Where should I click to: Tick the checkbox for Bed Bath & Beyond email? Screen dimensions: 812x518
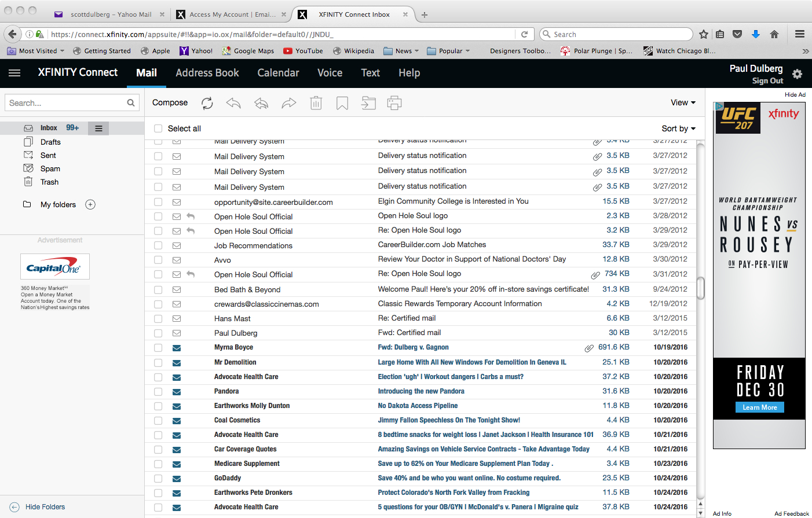coord(158,289)
